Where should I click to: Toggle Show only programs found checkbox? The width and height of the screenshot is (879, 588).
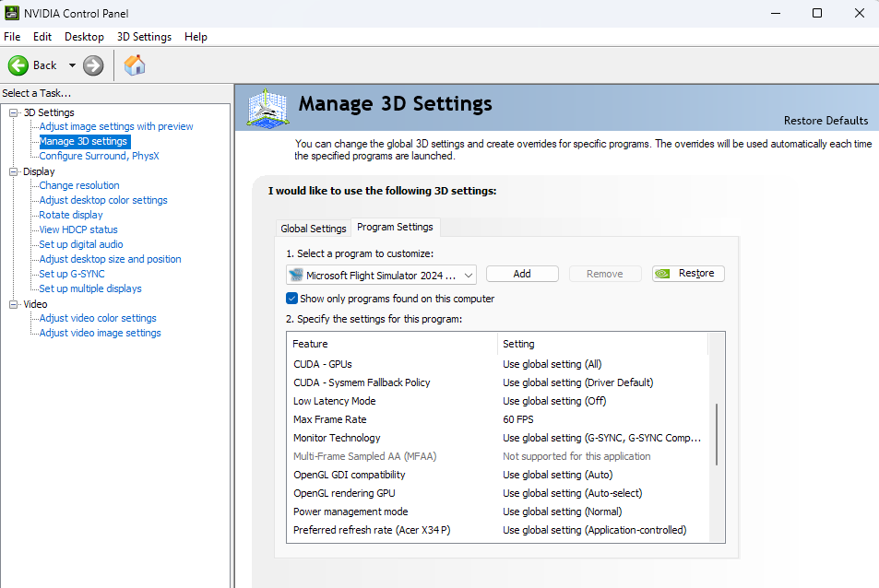(291, 299)
